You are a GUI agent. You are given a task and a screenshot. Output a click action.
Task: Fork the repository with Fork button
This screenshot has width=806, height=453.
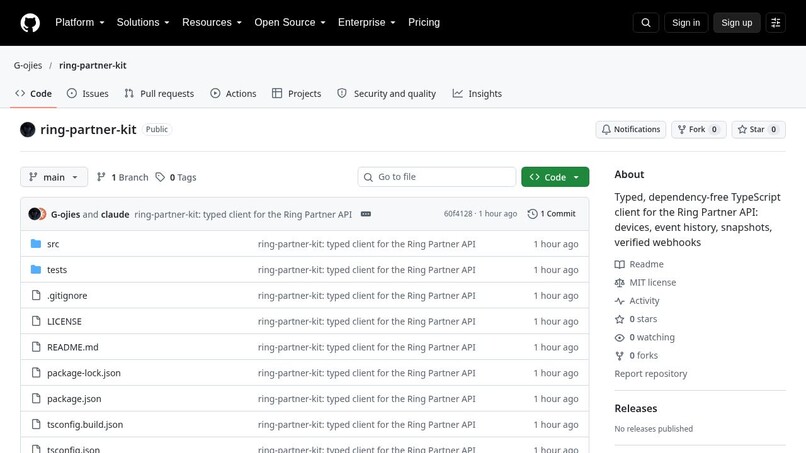699,130
